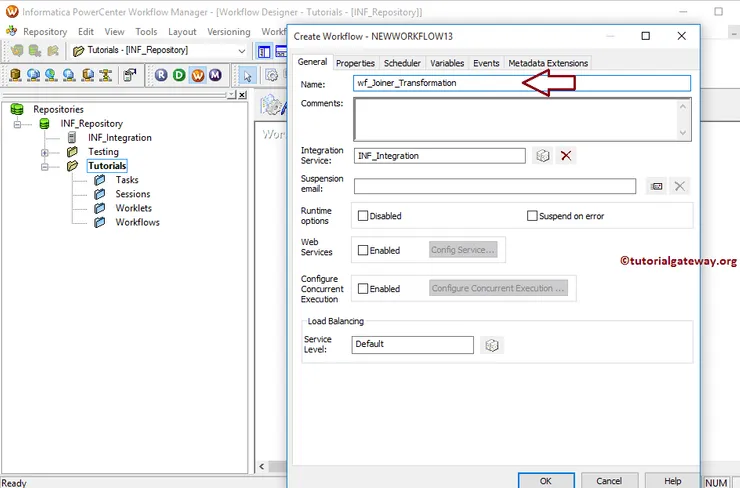
Task: Remove the Integration Service with red X
Action: 566,156
